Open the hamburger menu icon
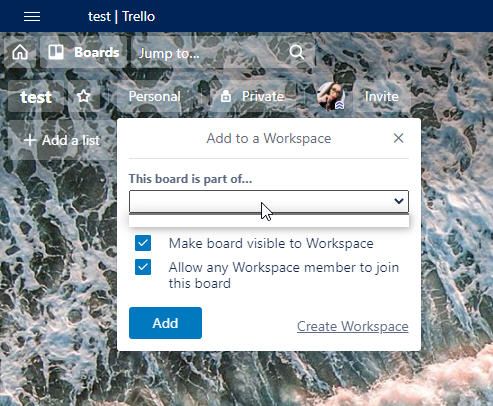This screenshot has width=493, height=406. pos(32,16)
